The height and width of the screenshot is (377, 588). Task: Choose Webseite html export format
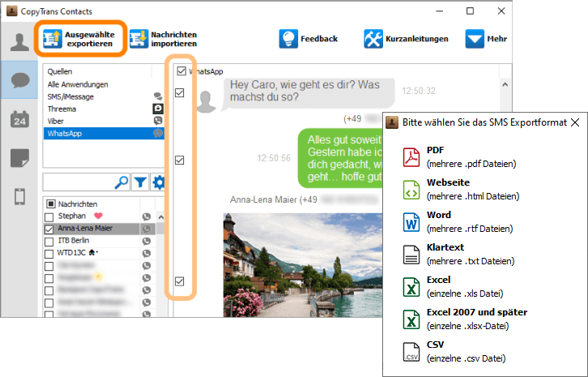pyautogui.click(x=462, y=189)
